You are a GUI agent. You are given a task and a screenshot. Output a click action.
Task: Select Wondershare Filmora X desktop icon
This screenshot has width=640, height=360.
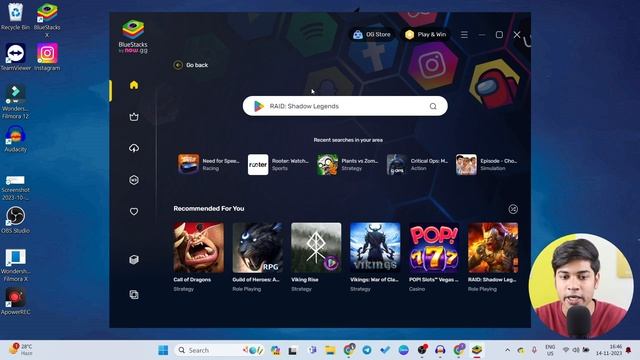(16, 265)
